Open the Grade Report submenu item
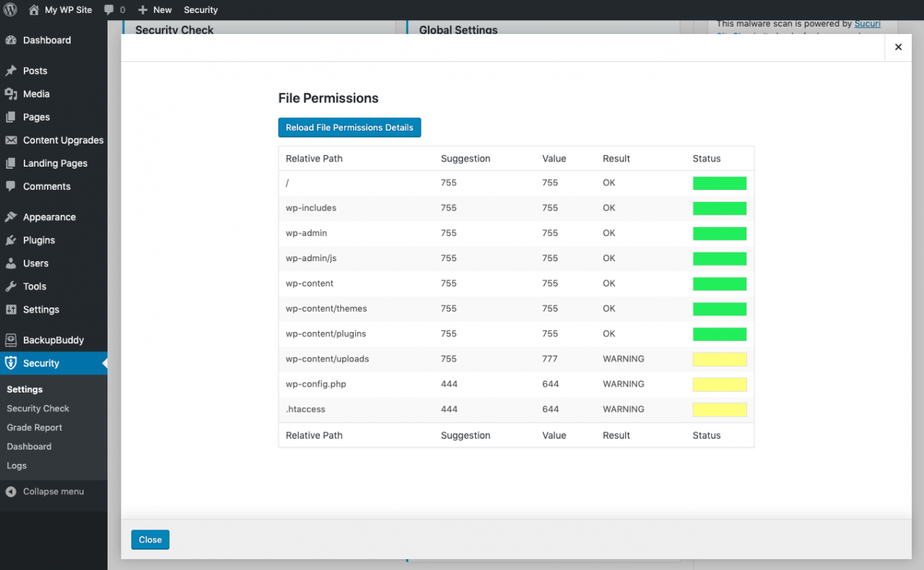Screen dimensions: 924x570 point(35,427)
